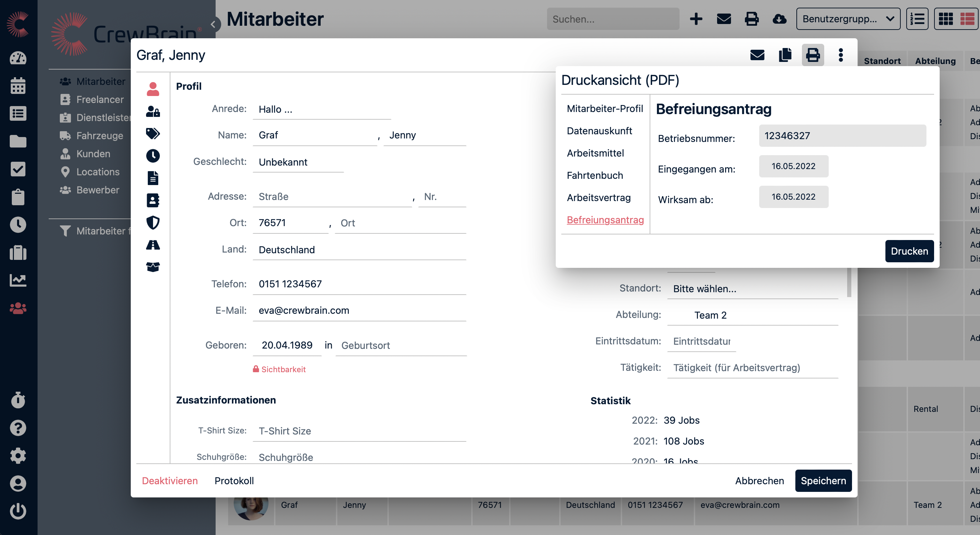
Task: Switch to numbered list view
Action: pyautogui.click(x=917, y=19)
